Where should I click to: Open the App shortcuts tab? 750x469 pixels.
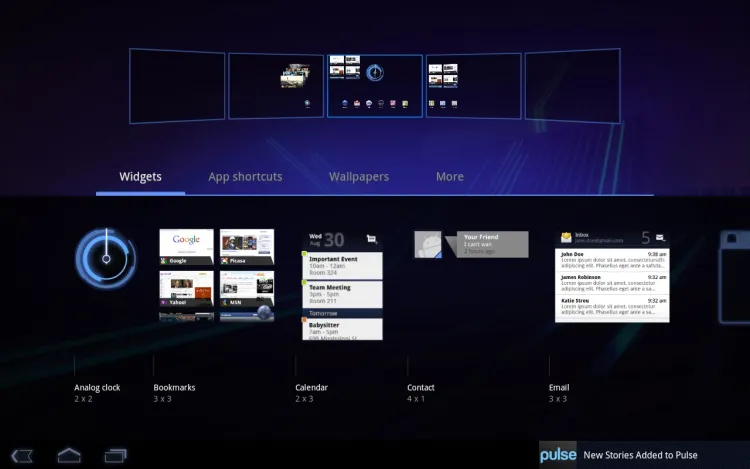(245, 177)
